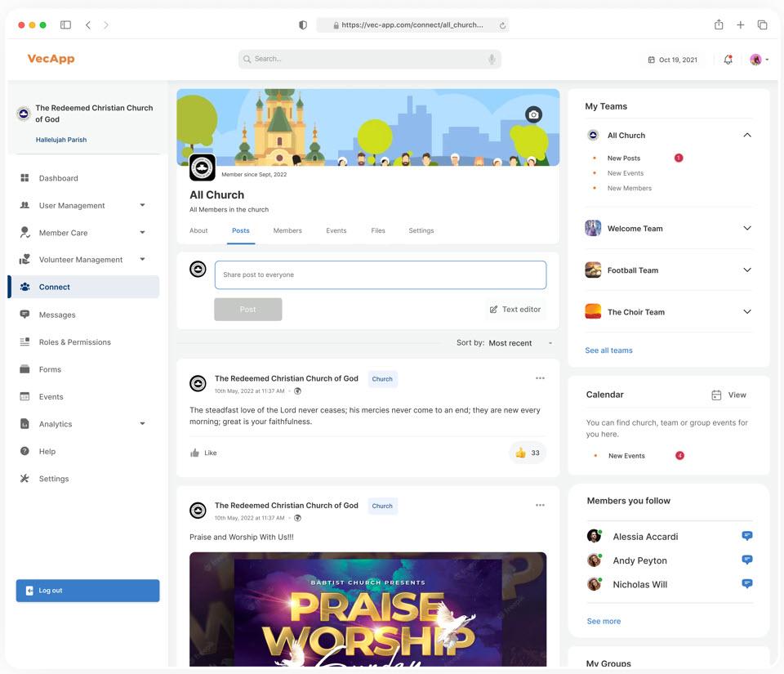
Task: Open three-dot menu on first post
Action: [x=540, y=378]
